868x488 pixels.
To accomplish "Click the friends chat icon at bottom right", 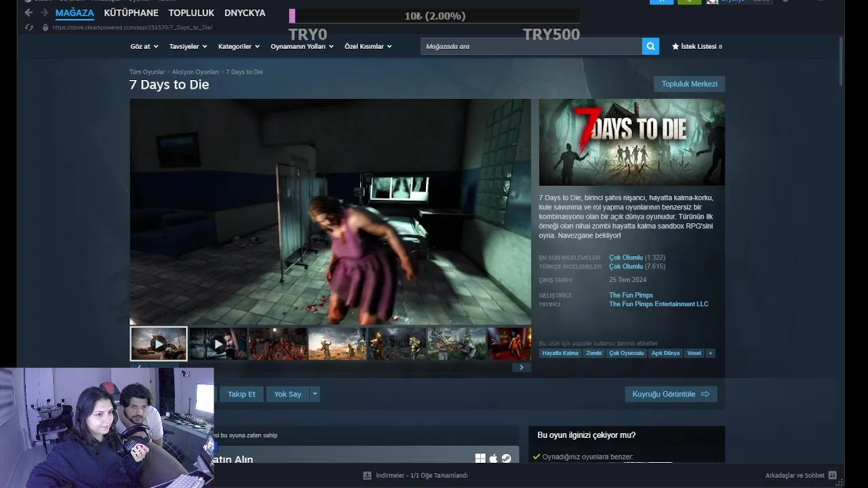I will coord(833,475).
